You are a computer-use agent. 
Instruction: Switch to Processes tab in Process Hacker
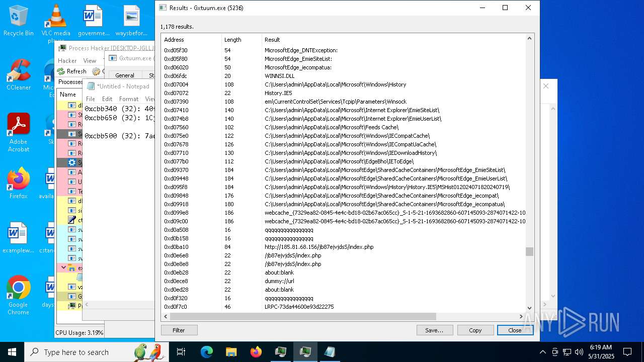(70, 82)
